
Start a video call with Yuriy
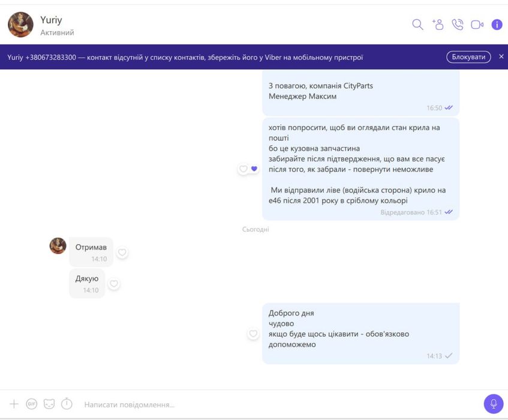(x=477, y=25)
